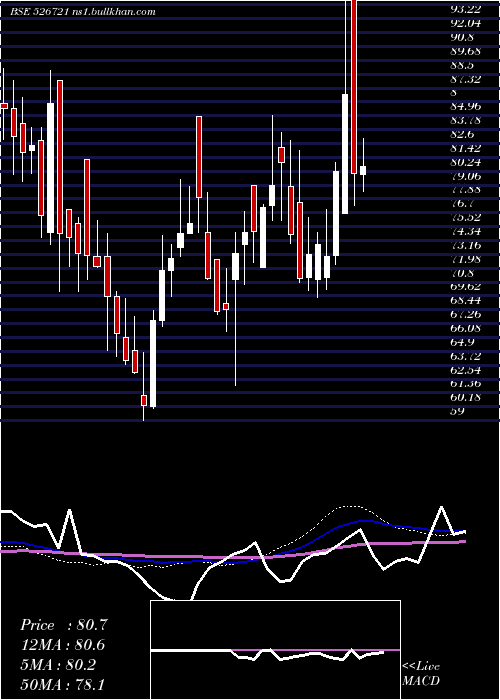Click the '<<Live MACD' label
The height and width of the screenshot is (700, 500).
(x=421, y=673)
